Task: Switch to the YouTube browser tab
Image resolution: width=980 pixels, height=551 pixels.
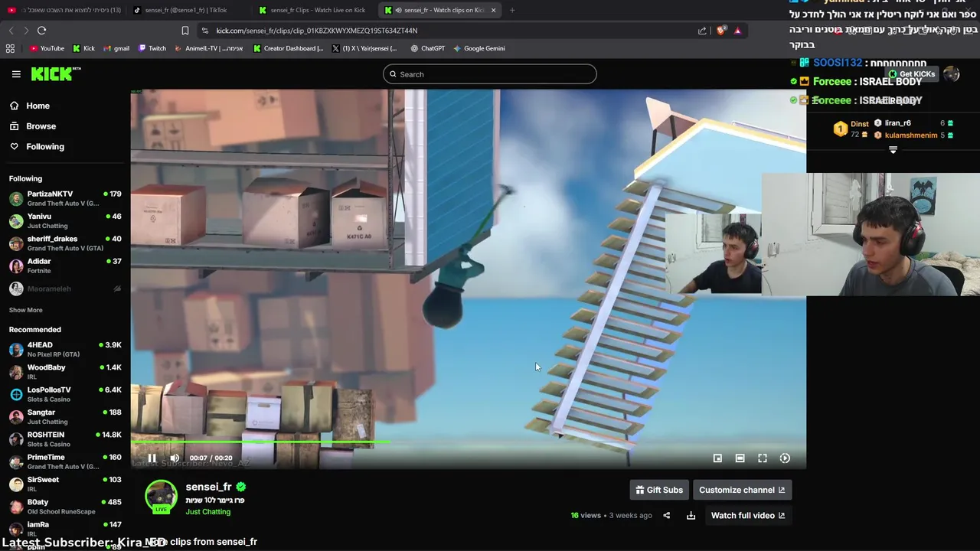Action: [64, 10]
